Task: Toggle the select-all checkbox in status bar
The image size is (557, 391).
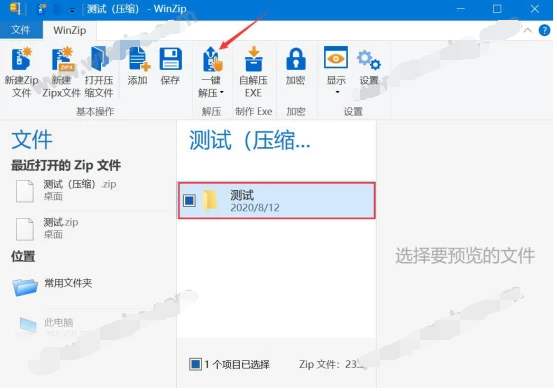Action: pos(195,364)
